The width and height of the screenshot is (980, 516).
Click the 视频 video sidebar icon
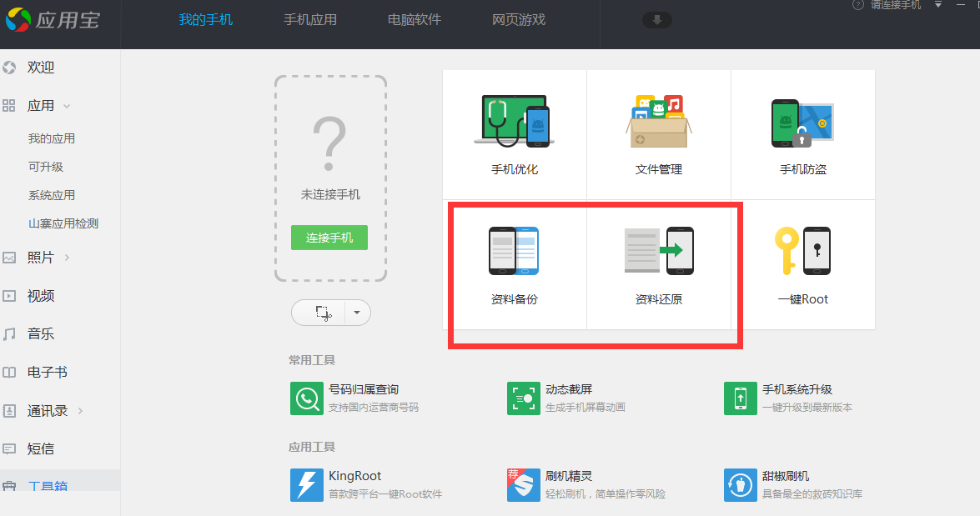click(8, 296)
